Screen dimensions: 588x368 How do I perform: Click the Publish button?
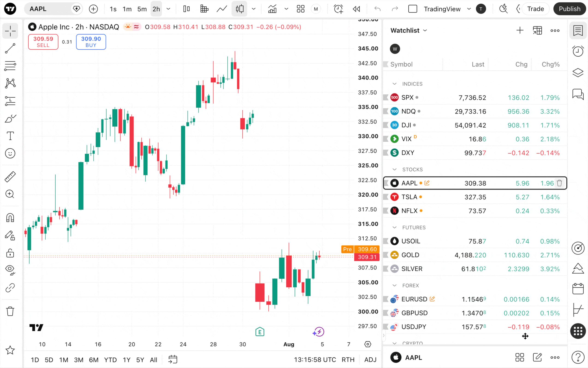pyautogui.click(x=570, y=9)
